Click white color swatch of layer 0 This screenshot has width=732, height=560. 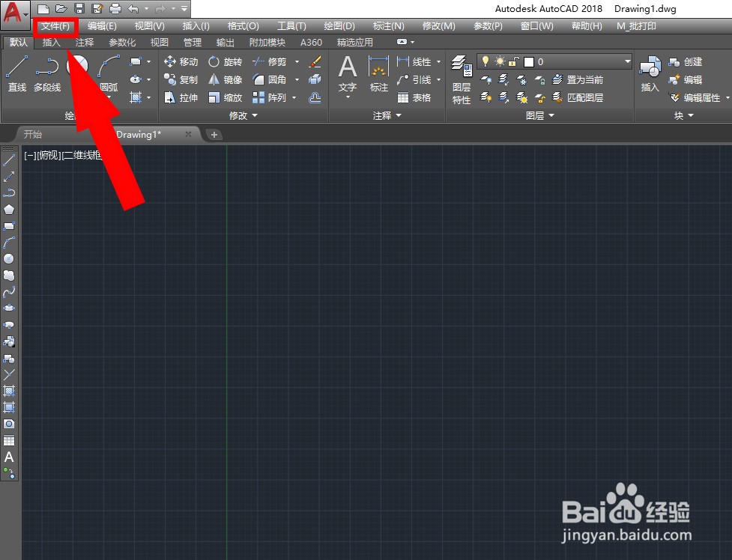(x=529, y=61)
